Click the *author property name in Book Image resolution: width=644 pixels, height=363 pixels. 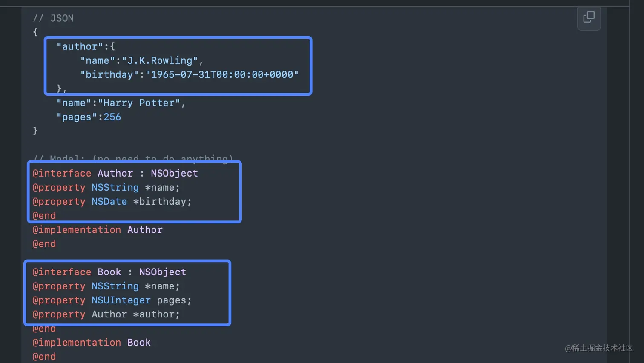coord(156,314)
